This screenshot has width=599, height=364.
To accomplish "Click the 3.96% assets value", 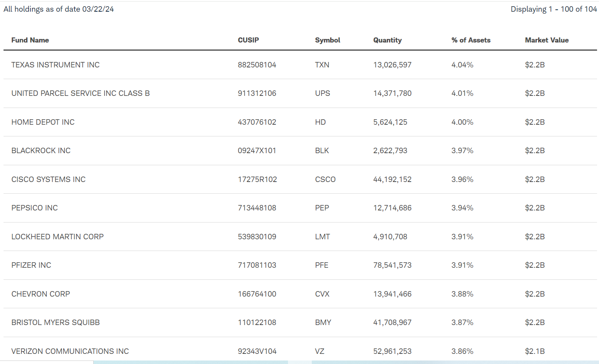I will (x=462, y=179).
